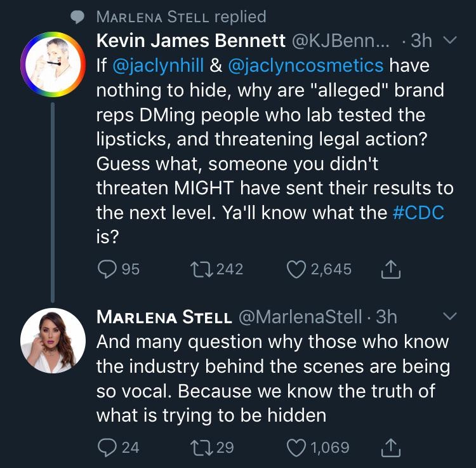Screen dimensions: 476x468
Task: Click the speech bubble icon beside 'replied'
Action: click(77, 17)
